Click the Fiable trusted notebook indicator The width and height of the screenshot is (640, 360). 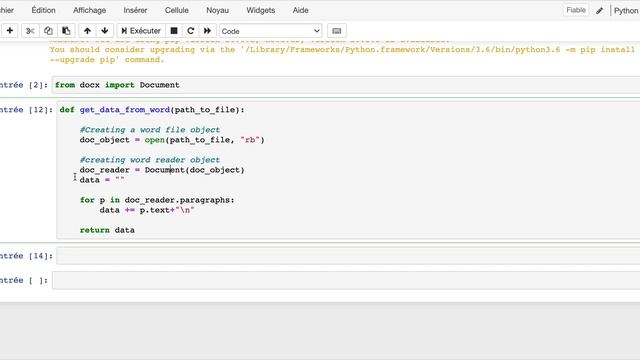click(576, 10)
